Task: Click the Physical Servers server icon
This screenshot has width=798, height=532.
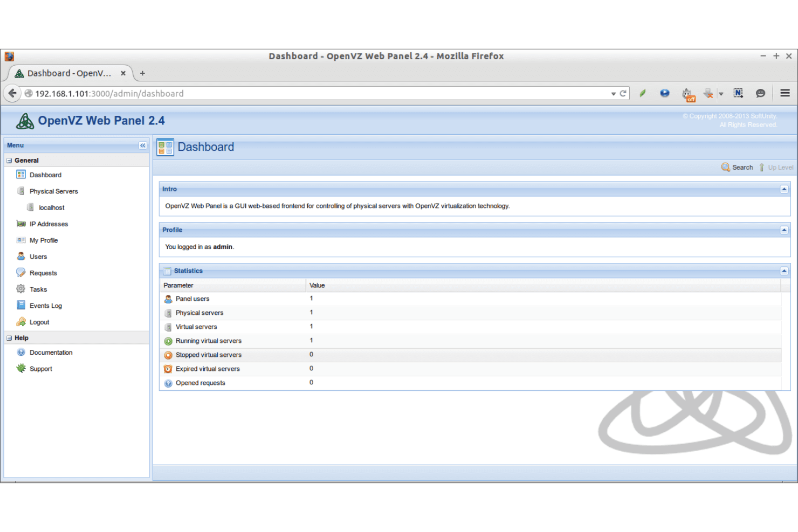Action: point(21,191)
